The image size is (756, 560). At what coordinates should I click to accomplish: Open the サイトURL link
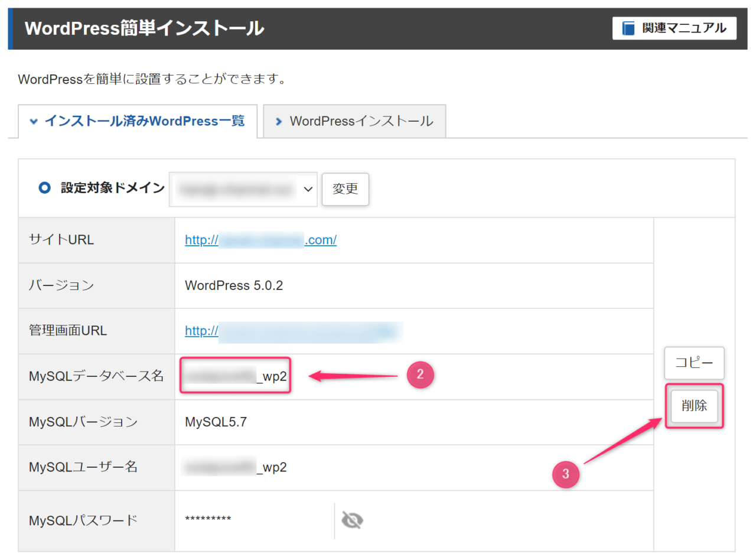(260, 240)
